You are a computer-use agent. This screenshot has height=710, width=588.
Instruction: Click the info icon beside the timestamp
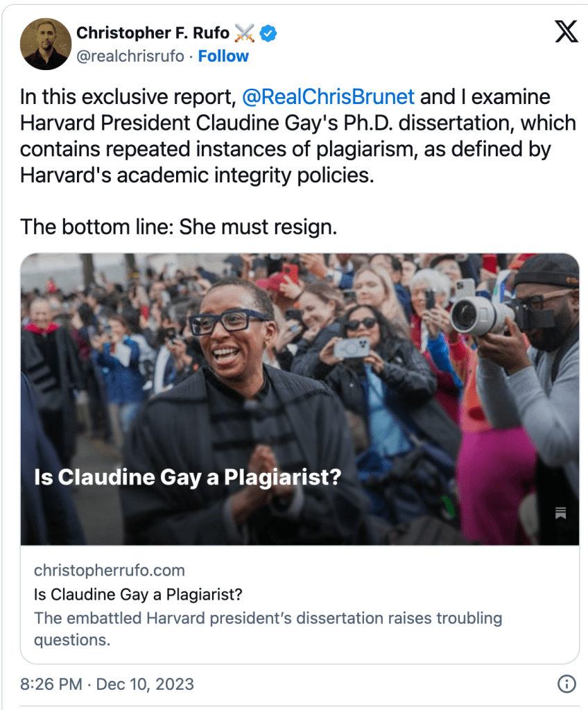coord(566,684)
